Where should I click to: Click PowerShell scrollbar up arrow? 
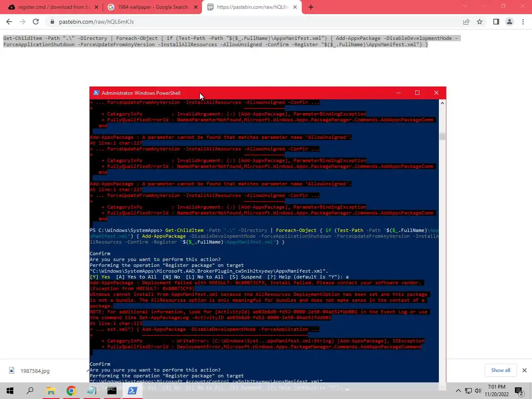pos(442,103)
